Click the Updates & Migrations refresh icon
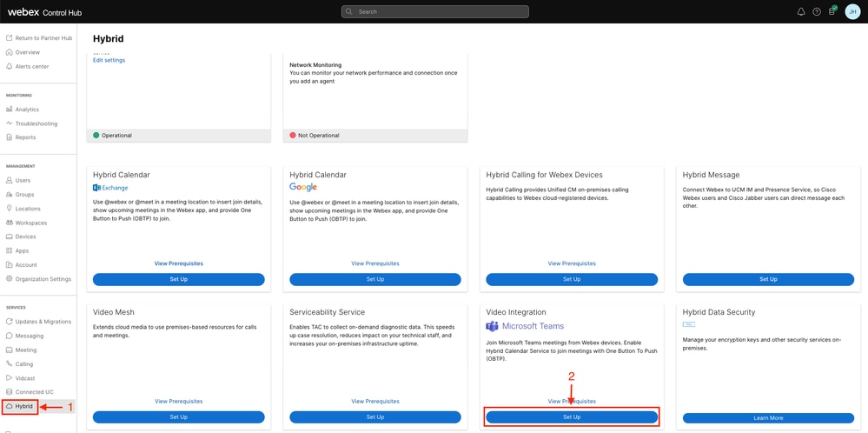 click(9, 322)
